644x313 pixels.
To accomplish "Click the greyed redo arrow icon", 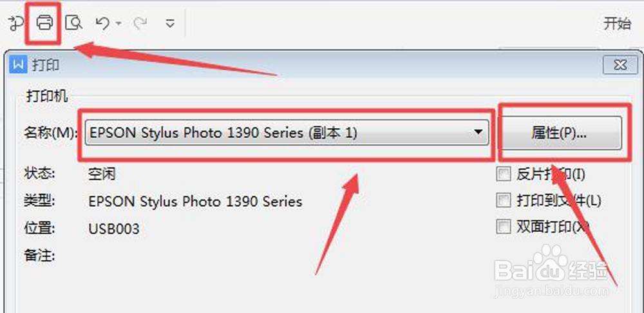I will (140, 23).
